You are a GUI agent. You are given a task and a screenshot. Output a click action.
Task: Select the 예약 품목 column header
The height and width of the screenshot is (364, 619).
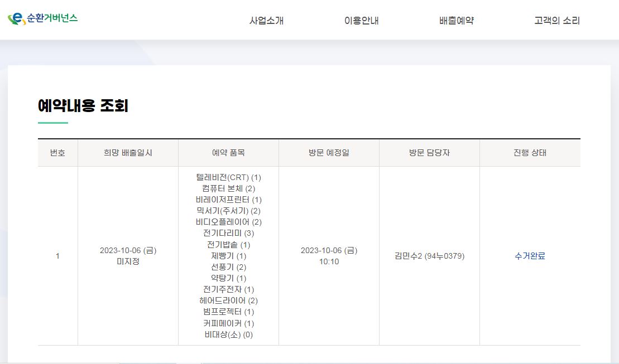228,153
